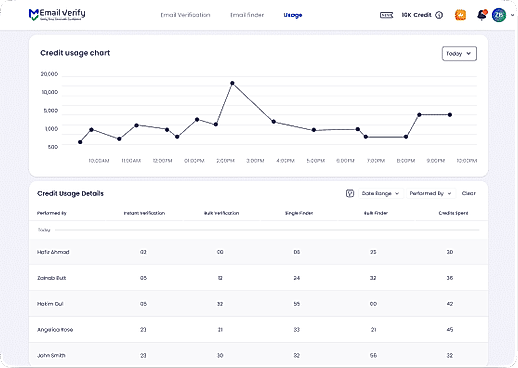Viewport: 518px width, 368px height.
Task: Click Angelica Rose's Credits Spent value 45
Action: tap(450, 330)
